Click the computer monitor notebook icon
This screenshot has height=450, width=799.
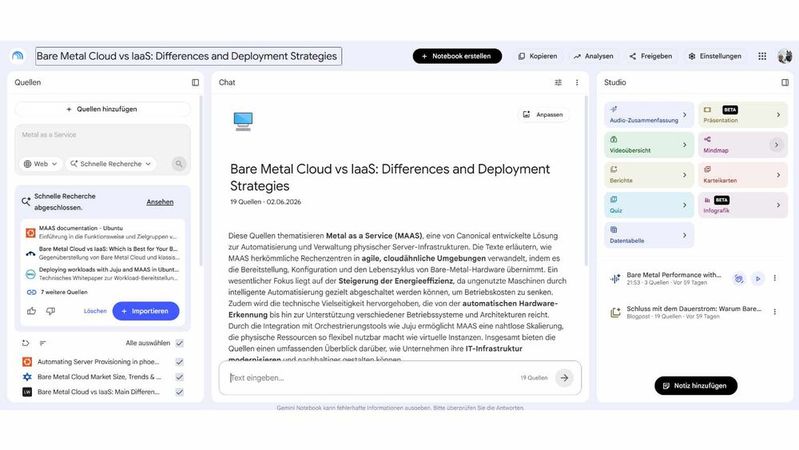click(243, 121)
